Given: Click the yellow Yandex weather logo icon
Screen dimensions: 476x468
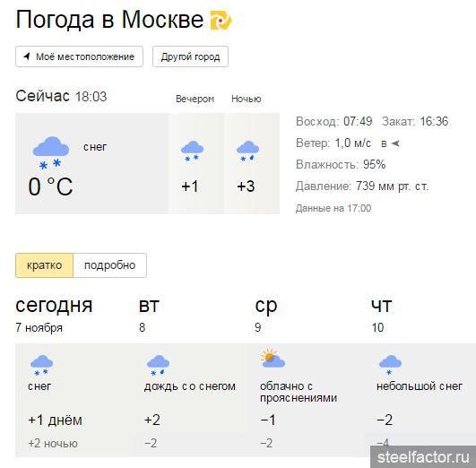Looking at the screenshot, I should pyautogui.click(x=221, y=20).
